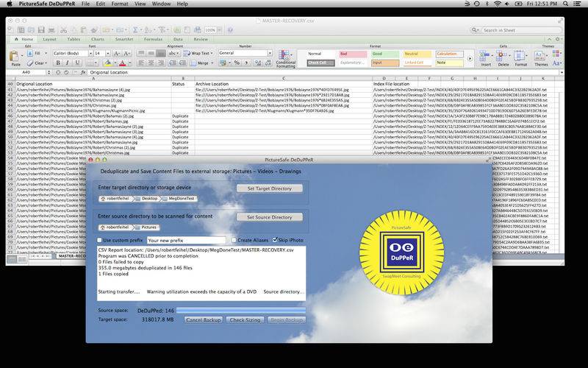
Task: Click the formula bar showing Origional Location
Action: coord(325,72)
